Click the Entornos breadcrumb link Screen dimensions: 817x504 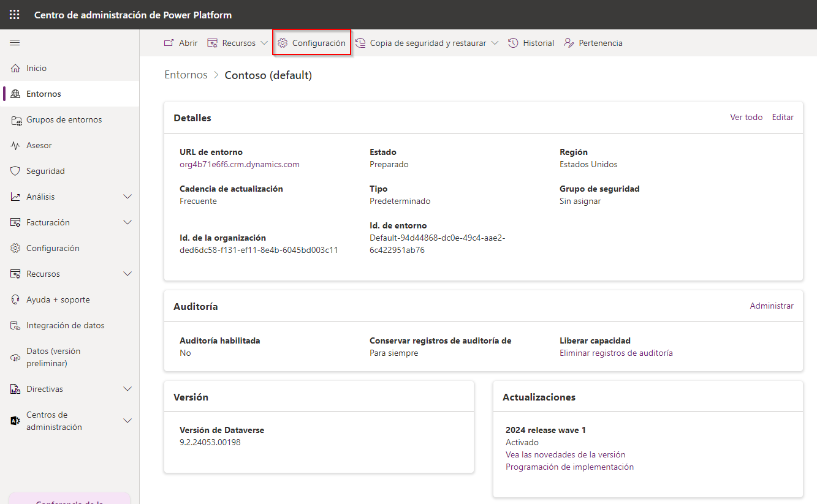pyautogui.click(x=186, y=75)
